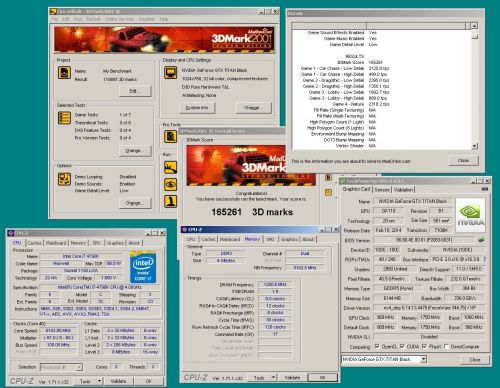
Task: Click Close in the Details window
Action: (x=463, y=160)
